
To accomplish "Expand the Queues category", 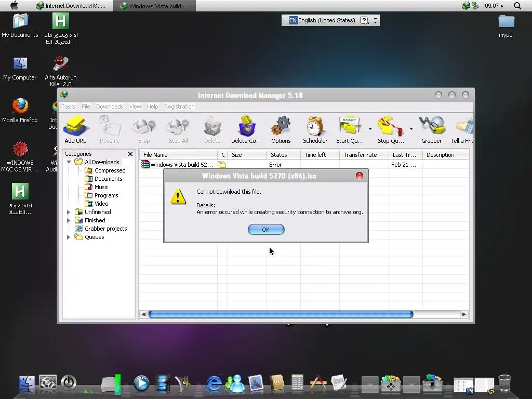I will tap(69, 237).
